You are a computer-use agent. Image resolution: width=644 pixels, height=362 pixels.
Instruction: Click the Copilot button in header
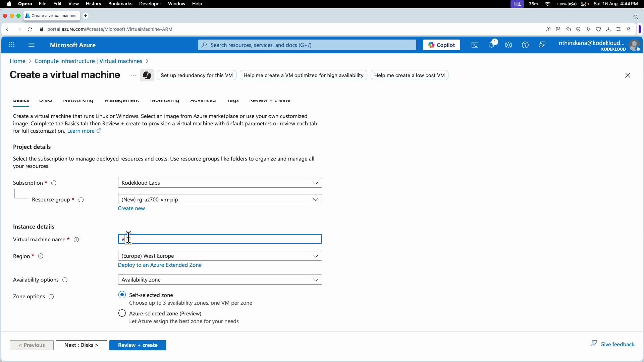tap(441, 45)
